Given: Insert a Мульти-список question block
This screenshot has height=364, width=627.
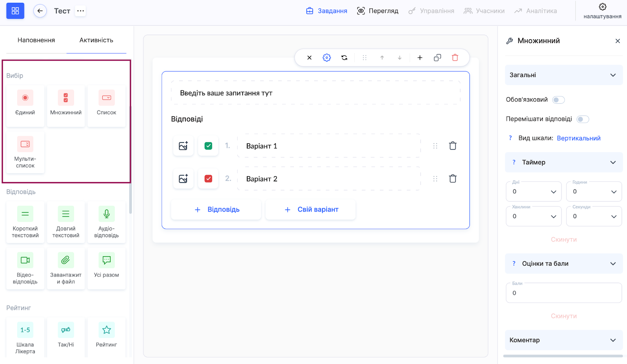Looking at the screenshot, I should [25, 152].
